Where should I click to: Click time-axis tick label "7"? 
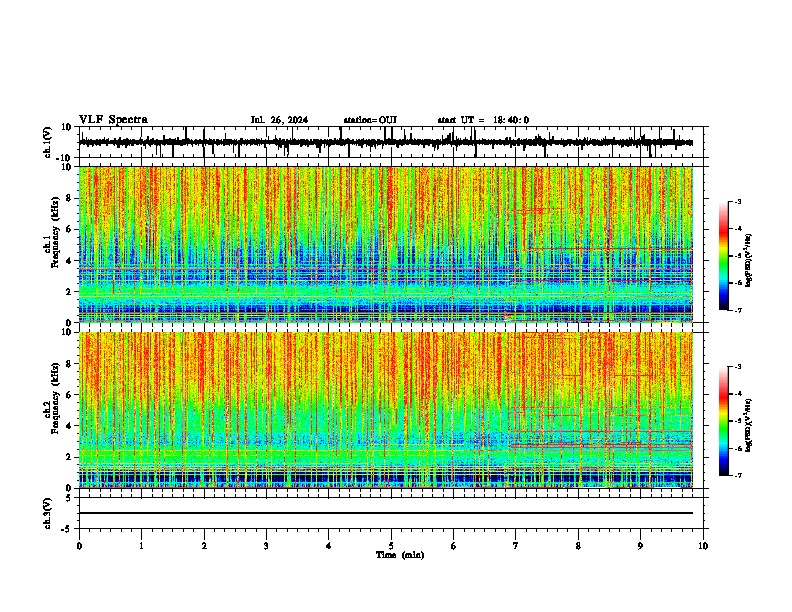(x=516, y=546)
